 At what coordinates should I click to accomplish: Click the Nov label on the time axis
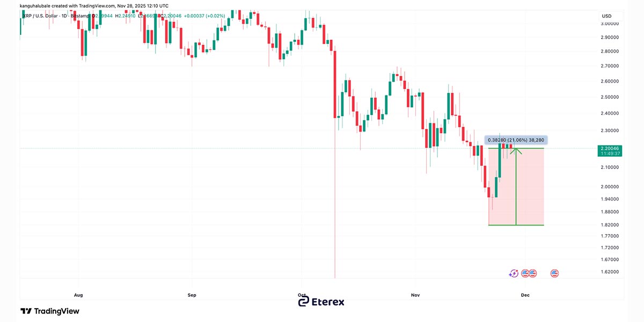click(415, 295)
